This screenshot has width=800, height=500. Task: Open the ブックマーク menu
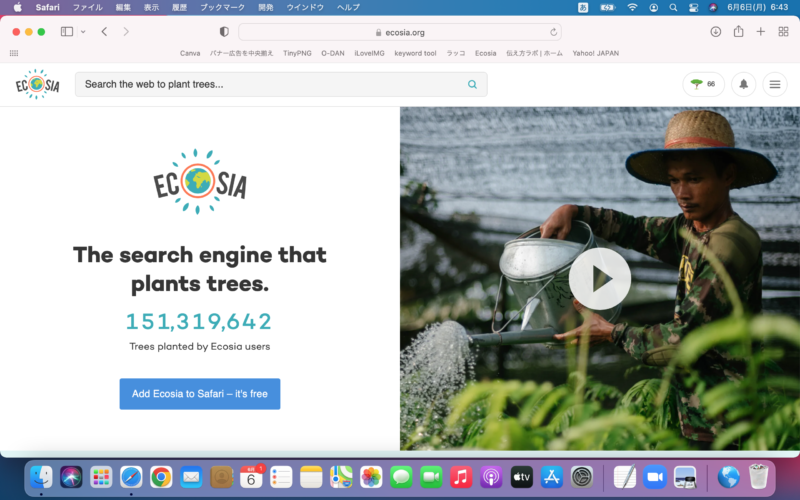[222, 7]
